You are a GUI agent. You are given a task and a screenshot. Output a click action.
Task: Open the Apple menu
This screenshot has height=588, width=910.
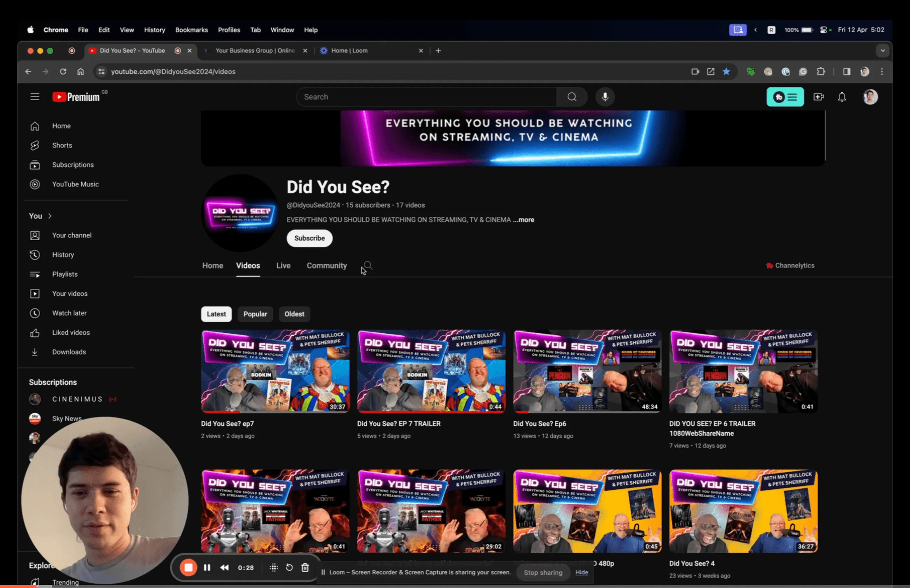click(x=30, y=30)
